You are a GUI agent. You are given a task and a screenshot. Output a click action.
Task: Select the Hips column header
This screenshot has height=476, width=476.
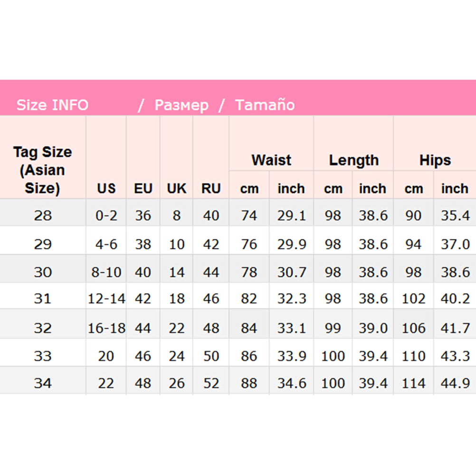pos(435,160)
